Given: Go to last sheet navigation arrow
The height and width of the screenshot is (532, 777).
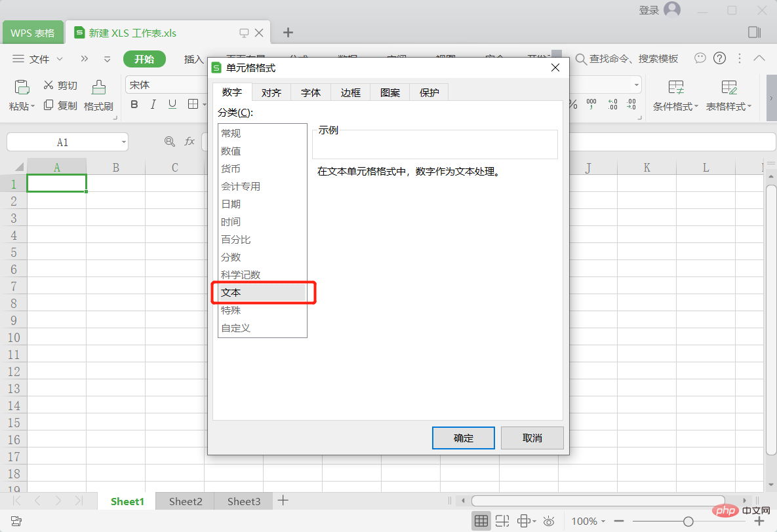Looking at the screenshot, I should click(x=79, y=501).
